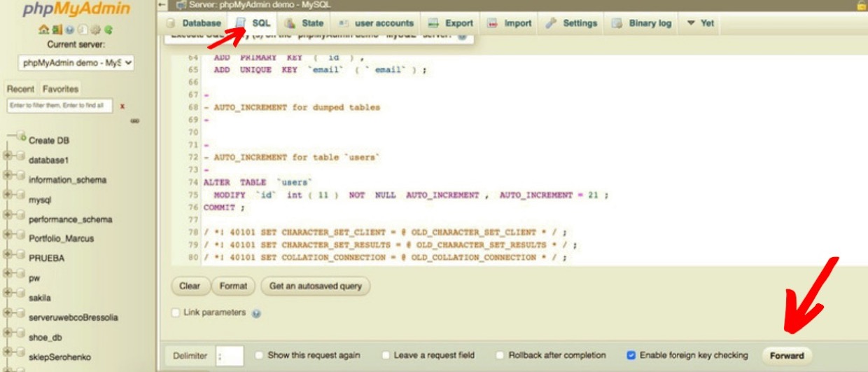Click the user accounts tab icon
This screenshot has height=372, width=868.
(343, 23)
